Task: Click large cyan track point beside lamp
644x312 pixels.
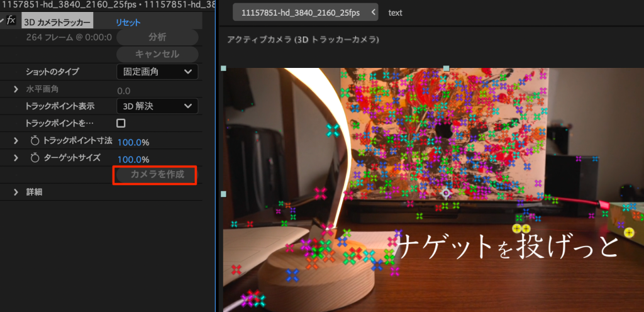Action: coord(333,130)
